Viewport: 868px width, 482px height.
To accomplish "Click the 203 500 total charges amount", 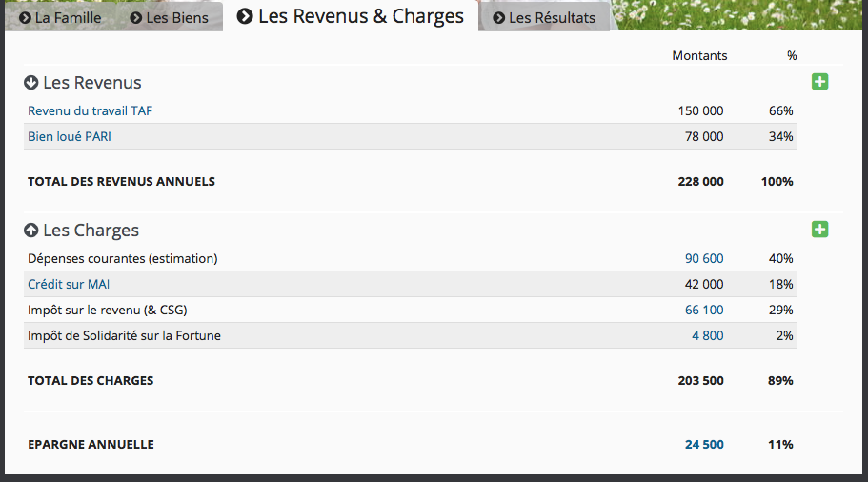I will 701,381.
